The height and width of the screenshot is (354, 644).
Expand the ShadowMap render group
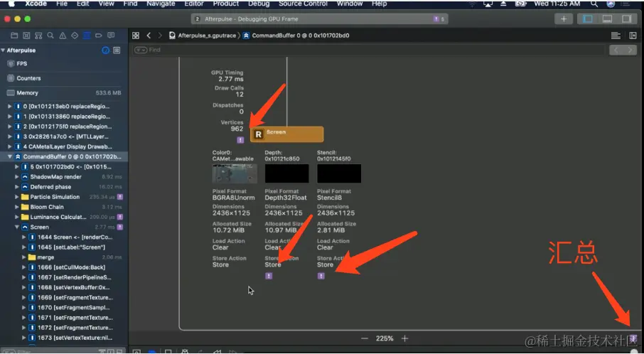(17, 176)
